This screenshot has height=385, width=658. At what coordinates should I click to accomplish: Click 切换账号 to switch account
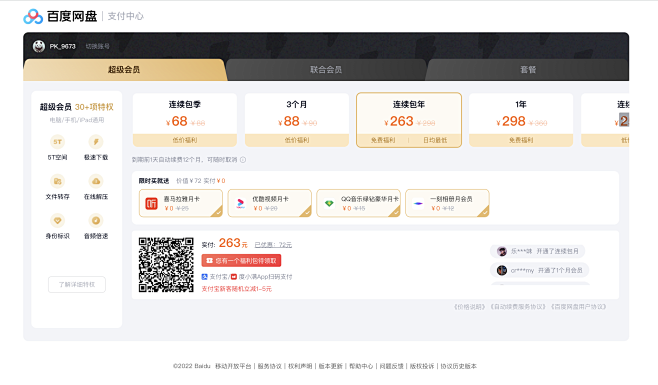(97, 46)
